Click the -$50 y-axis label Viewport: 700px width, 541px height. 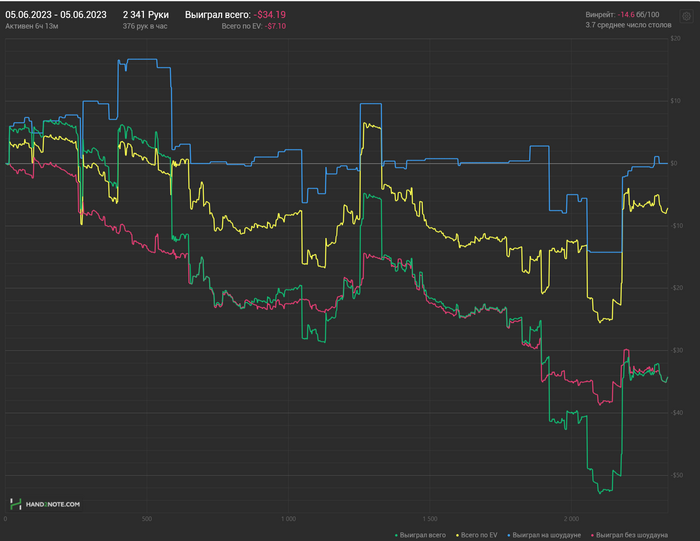(x=676, y=475)
